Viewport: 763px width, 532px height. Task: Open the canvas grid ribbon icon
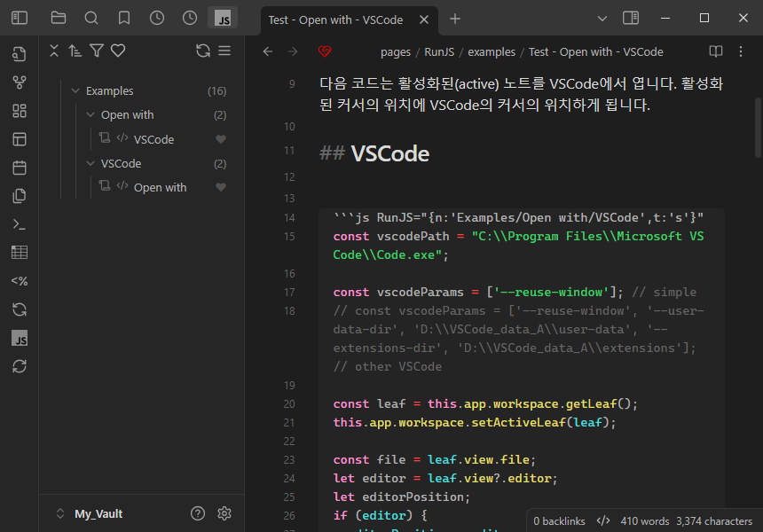20,111
